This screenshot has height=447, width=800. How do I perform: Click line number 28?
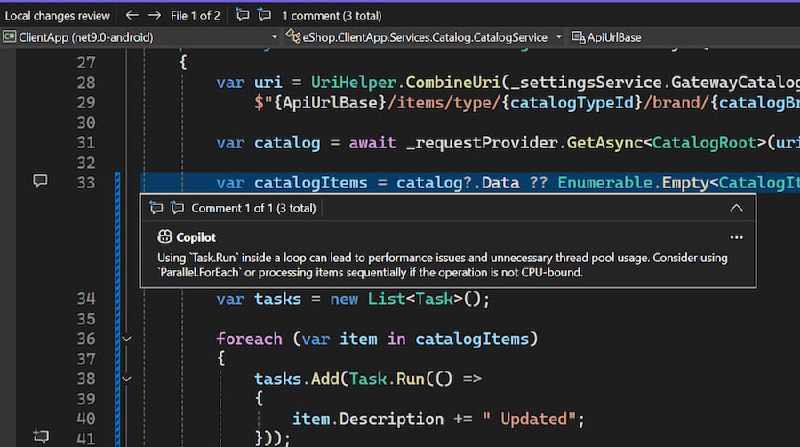click(x=86, y=83)
